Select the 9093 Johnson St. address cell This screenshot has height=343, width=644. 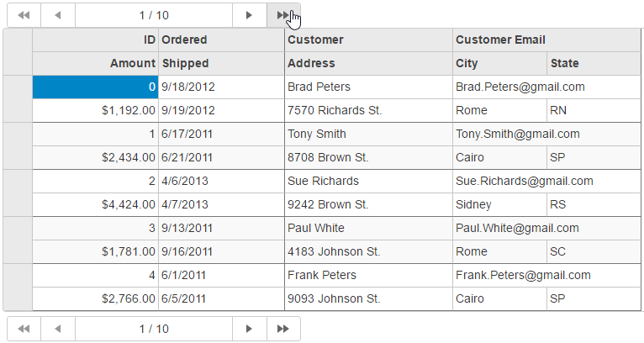click(368, 298)
